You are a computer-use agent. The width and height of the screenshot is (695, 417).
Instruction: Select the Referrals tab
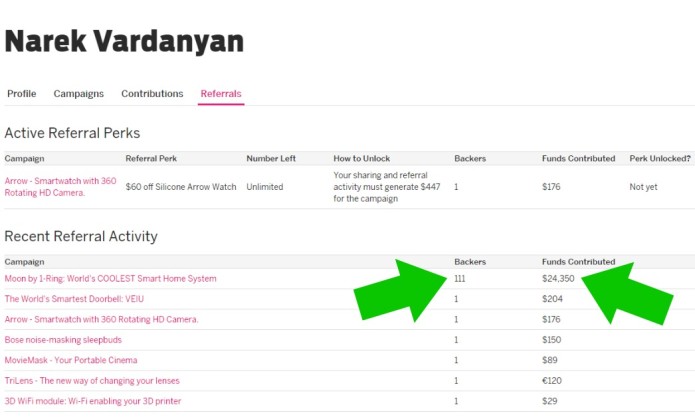tap(221, 94)
